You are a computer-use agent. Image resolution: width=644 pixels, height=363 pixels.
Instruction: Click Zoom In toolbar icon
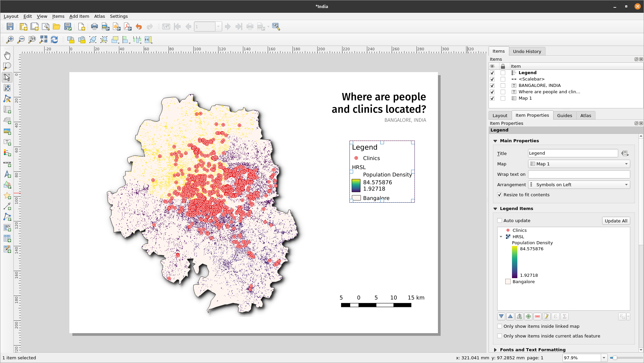tap(10, 40)
